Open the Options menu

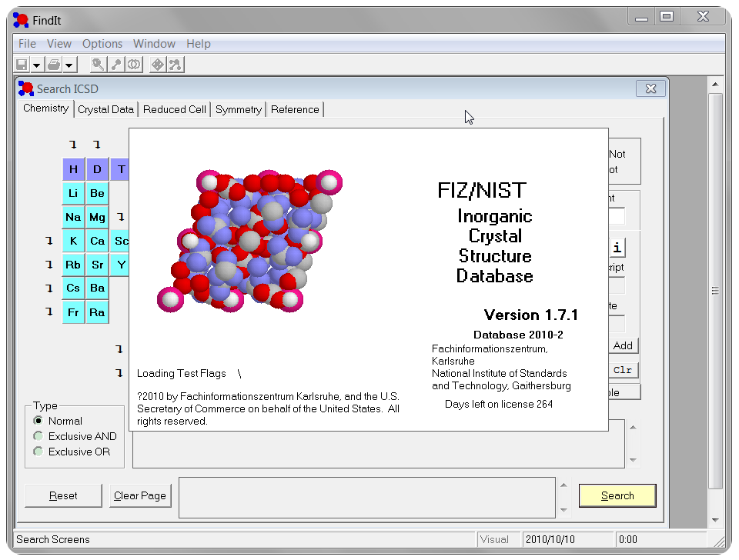tap(102, 44)
